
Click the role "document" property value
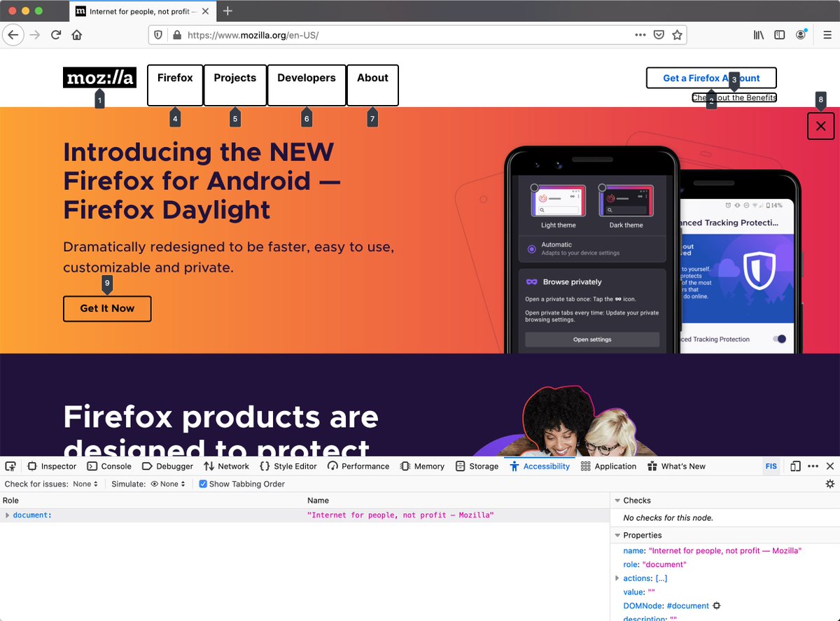(664, 564)
